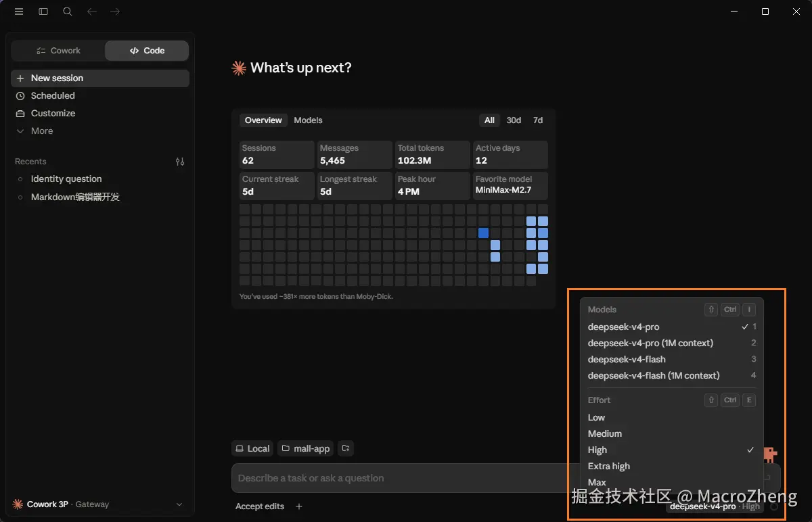Open the hamburger menu icon
The image size is (812, 522).
[19, 11]
